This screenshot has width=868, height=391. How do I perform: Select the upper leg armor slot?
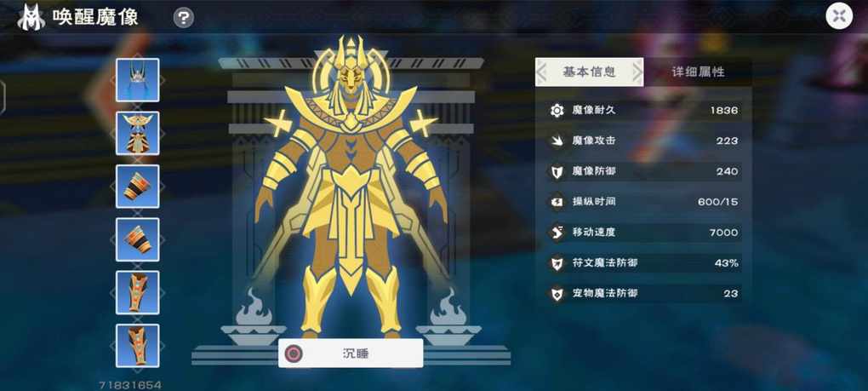(137, 292)
